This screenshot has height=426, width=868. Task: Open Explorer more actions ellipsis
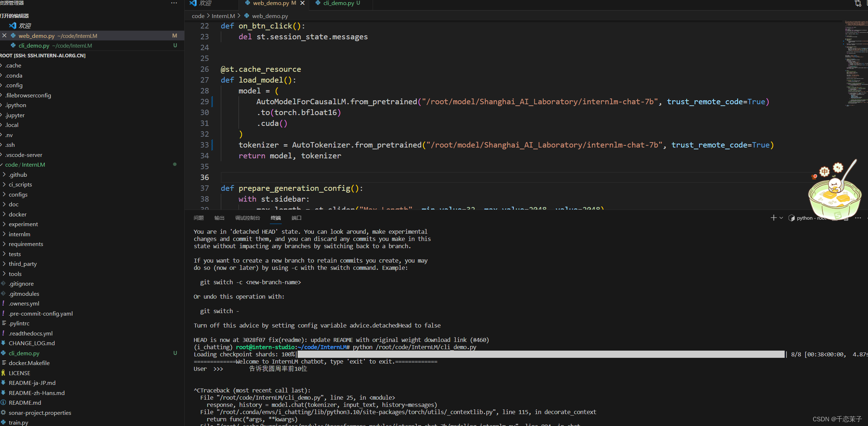(x=174, y=3)
